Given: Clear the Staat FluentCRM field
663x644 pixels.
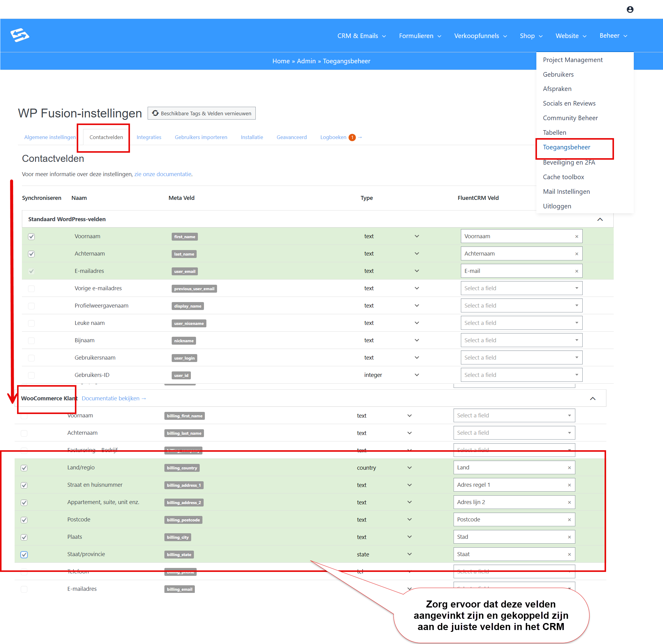Looking at the screenshot, I should pos(569,554).
